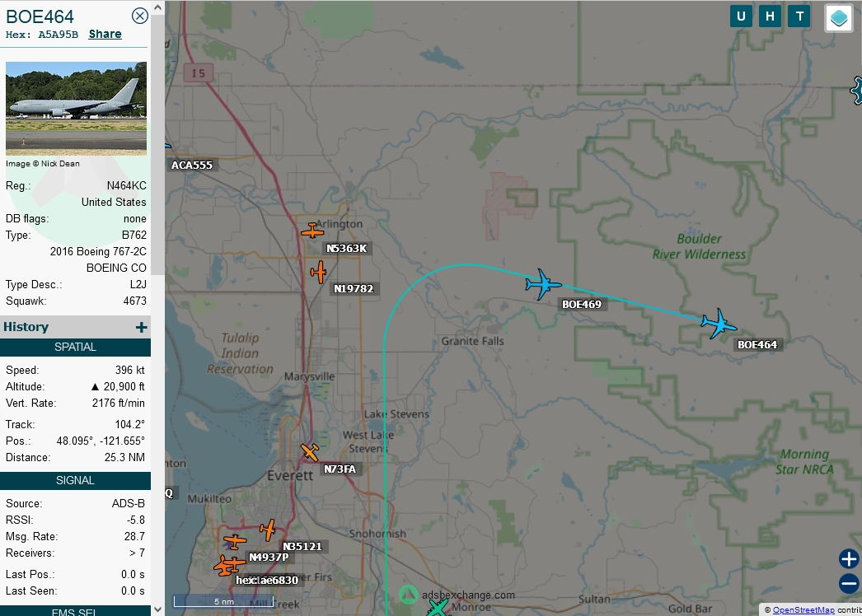Close the BOE464 aircraft info panel
The image size is (862, 616).
pyautogui.click(x=140, y=16)
